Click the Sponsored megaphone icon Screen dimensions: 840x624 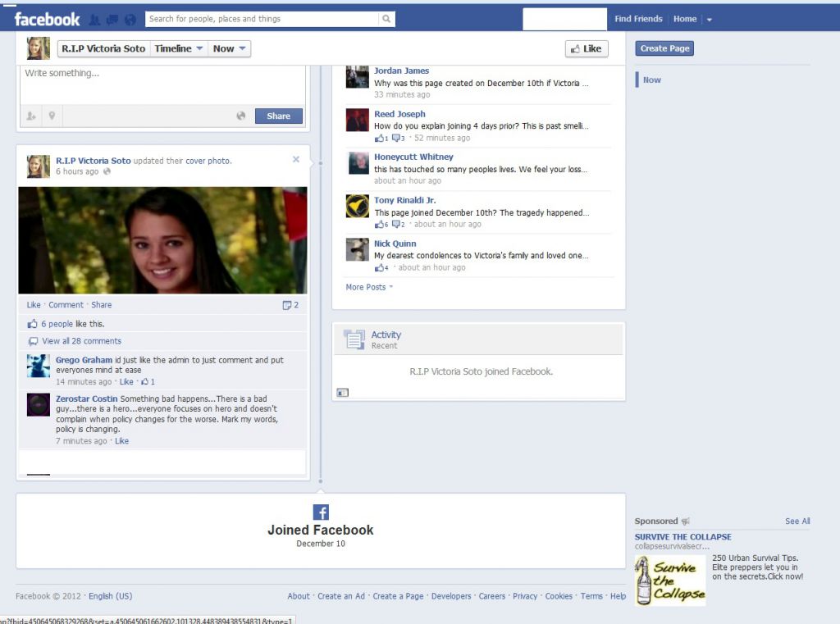pyautogui.click(x=685, y=522)
